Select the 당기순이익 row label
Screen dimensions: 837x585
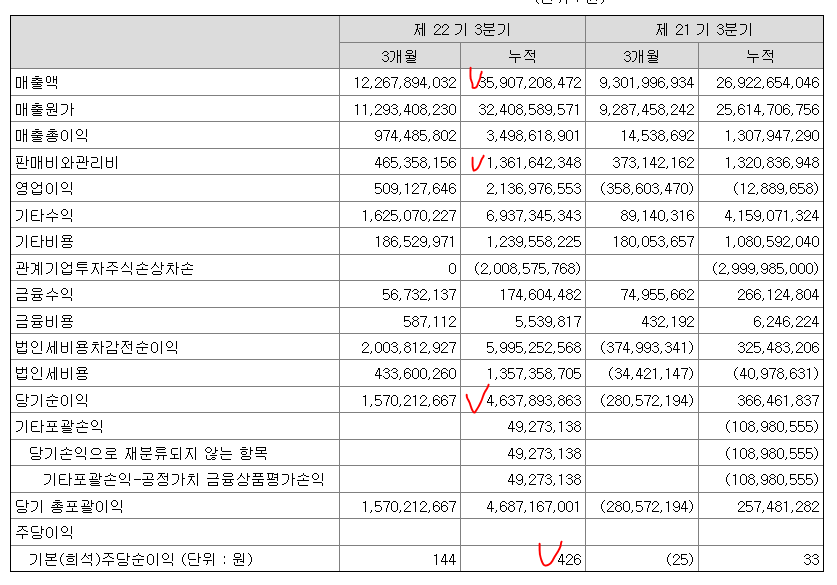[x=52, y=400]
